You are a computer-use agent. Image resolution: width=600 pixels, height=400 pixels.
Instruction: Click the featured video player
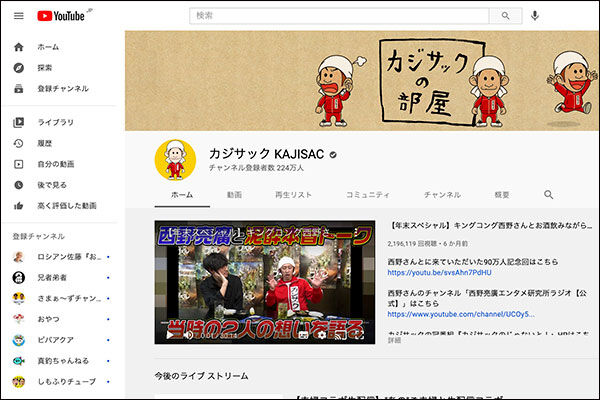pyautogui.click(x=265, y=282)
